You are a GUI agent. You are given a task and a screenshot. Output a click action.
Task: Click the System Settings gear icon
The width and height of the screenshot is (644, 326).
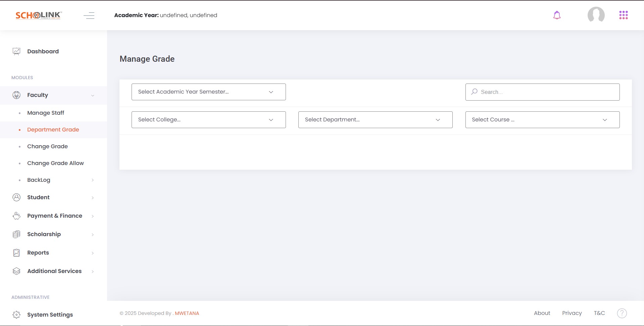pos(16,315)
